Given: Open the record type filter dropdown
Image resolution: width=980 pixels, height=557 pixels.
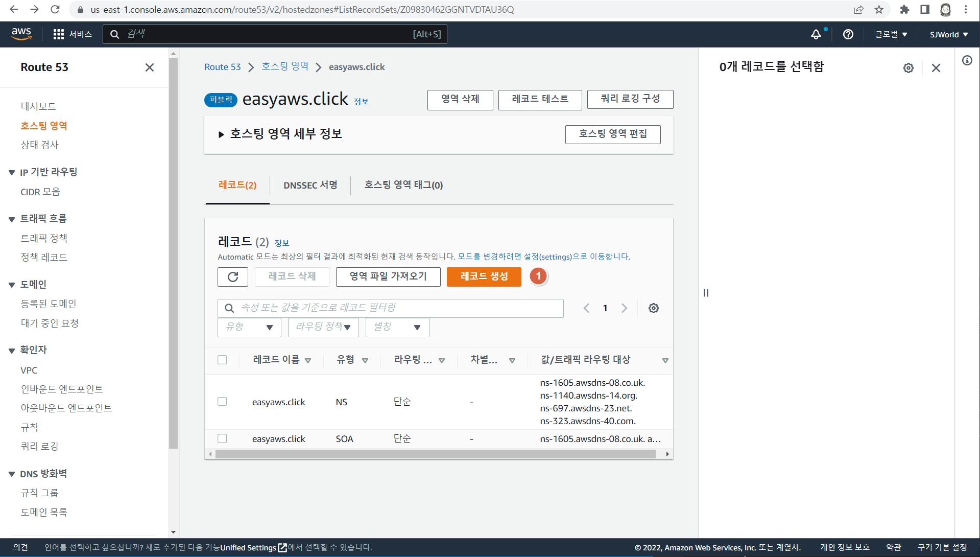Looking at the screenshot, I should 249,327.
